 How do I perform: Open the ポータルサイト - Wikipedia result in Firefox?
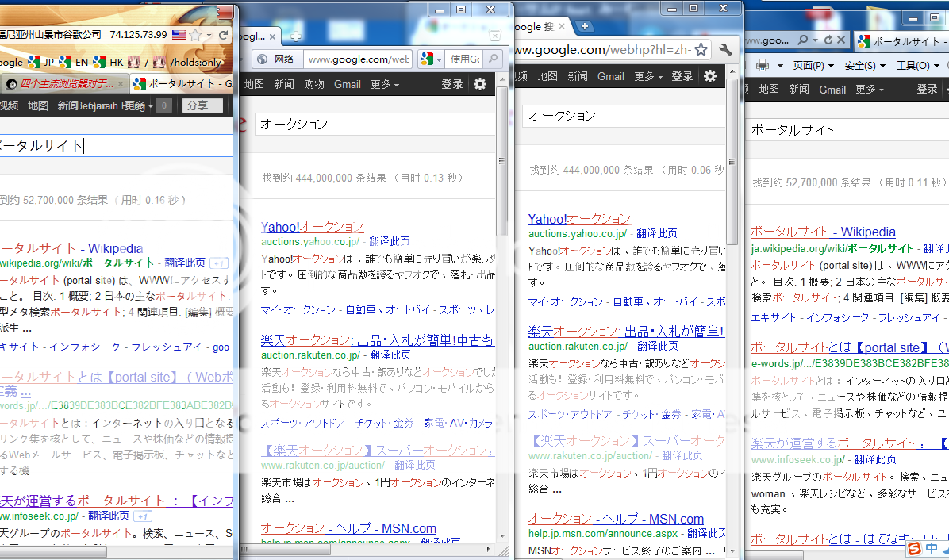71,248
